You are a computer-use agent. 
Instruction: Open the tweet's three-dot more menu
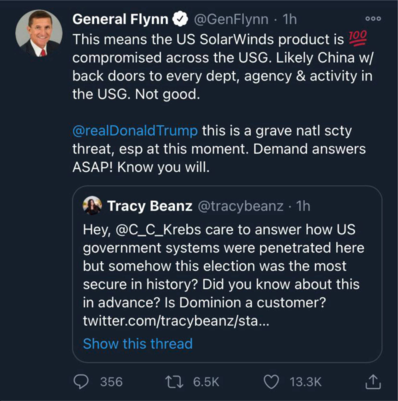coord(373,19)
